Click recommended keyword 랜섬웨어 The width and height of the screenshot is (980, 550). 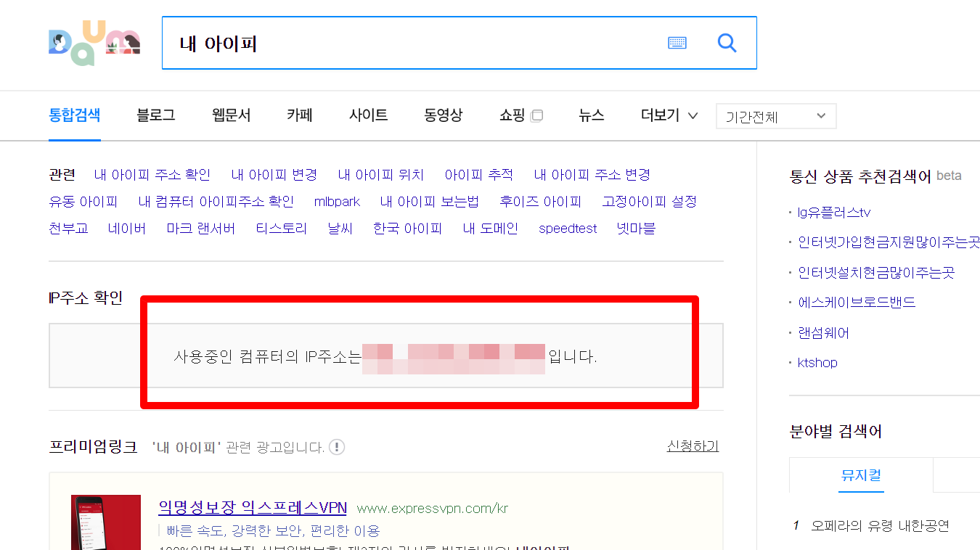click(x=823, y=333)
